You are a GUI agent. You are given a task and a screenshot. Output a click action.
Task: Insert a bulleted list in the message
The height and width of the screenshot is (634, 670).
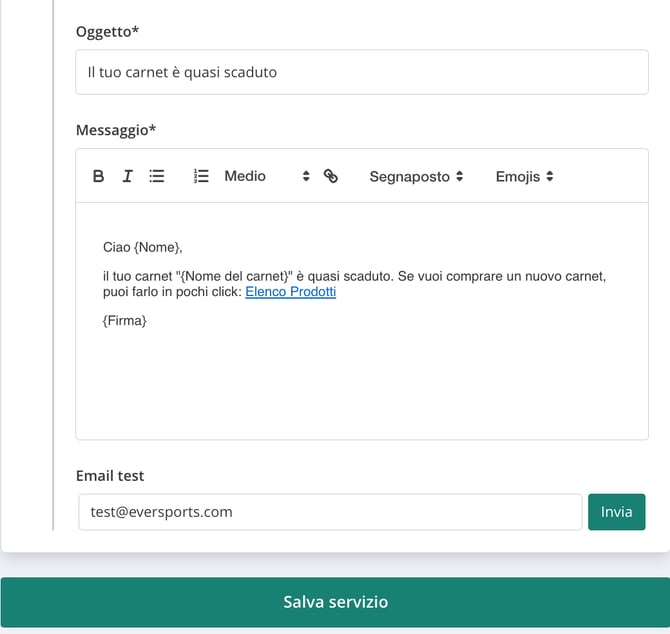157,176
